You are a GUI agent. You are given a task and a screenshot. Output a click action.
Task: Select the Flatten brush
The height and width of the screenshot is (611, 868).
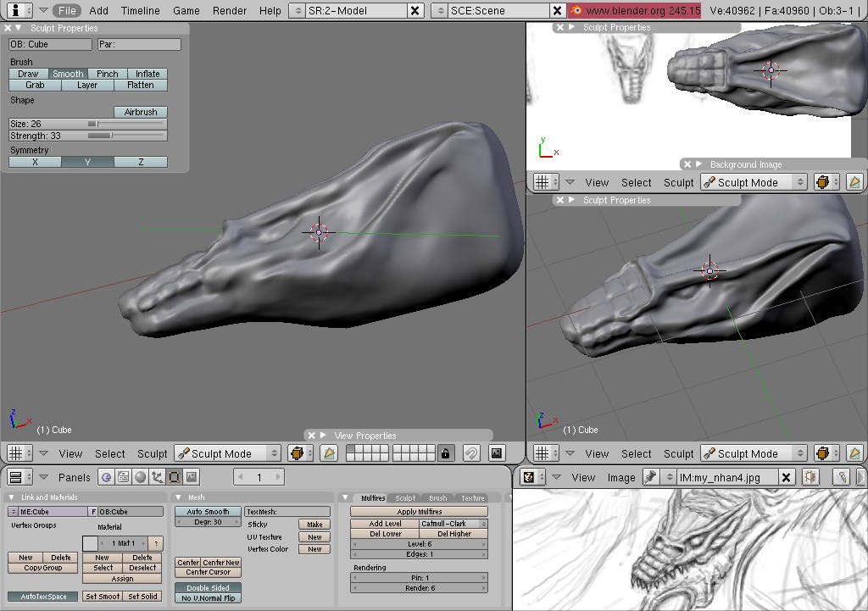(141, 85)
